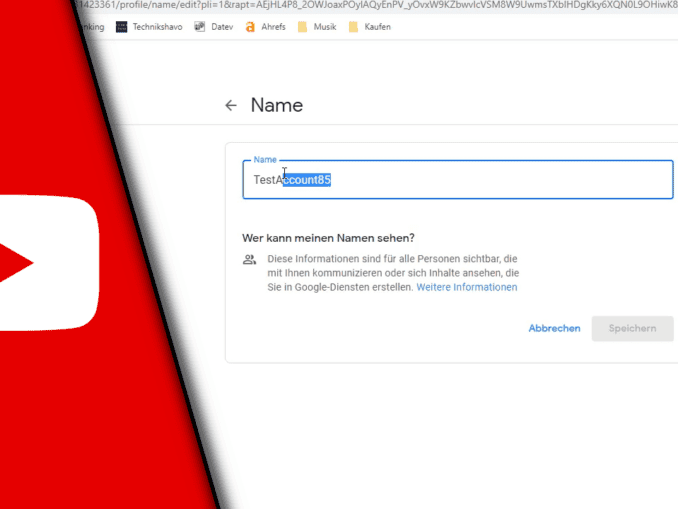Image resolution: width=678 pixels, height=509 pixels.
Task: Focus the browser address bar URL
Action: pyautogui.click(x=380, y=6)
